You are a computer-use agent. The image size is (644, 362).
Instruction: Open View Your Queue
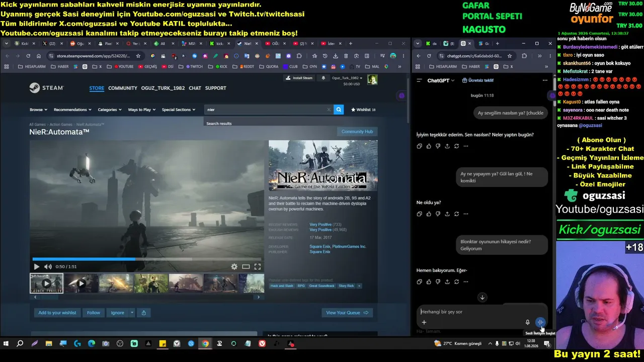(x=347, y=313)
